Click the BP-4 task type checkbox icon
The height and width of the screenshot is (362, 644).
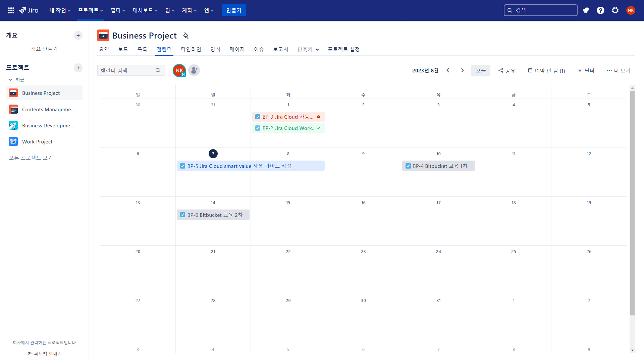[x=408, y=166]
